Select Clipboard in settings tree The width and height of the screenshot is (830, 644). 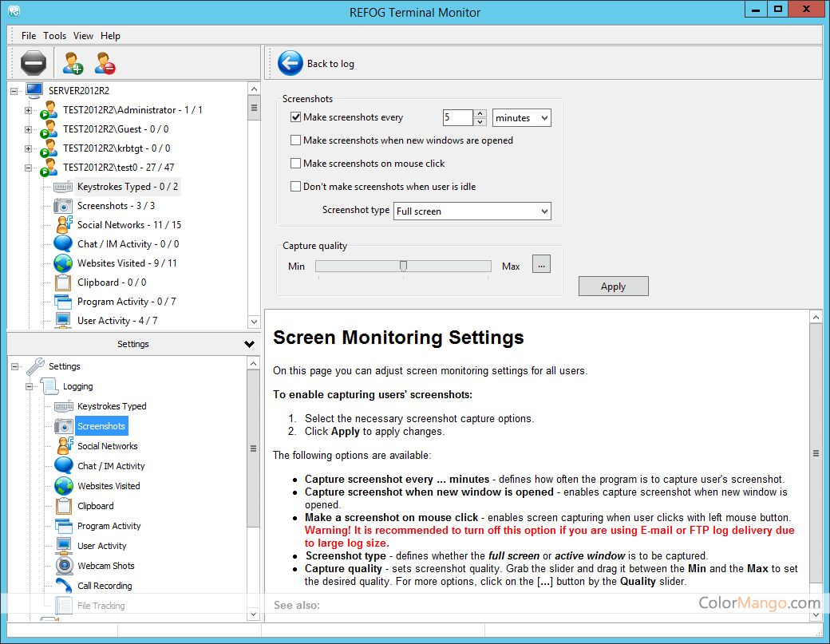95,506
